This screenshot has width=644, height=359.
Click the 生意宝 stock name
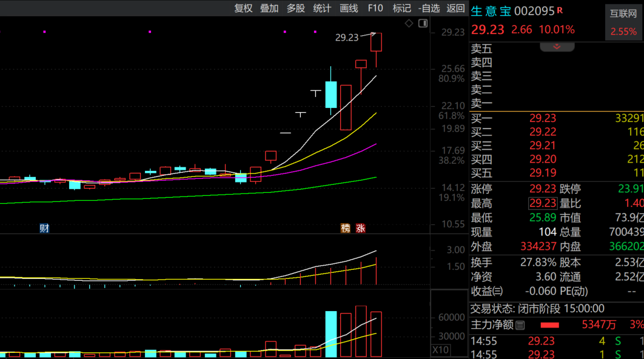pos(491,11)
